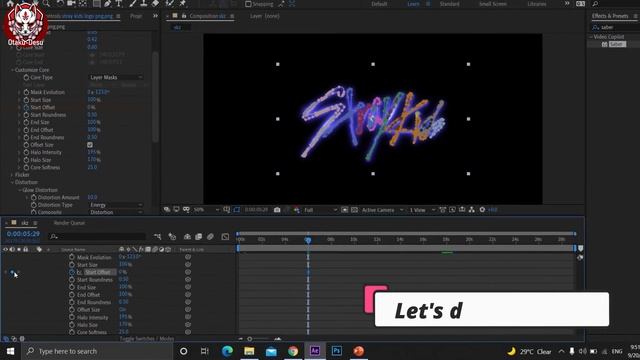Toggle Halo Size stopwatch in timeline
Image resolution: width=640 pixels, height=360 pixels.
pos(72,325)
